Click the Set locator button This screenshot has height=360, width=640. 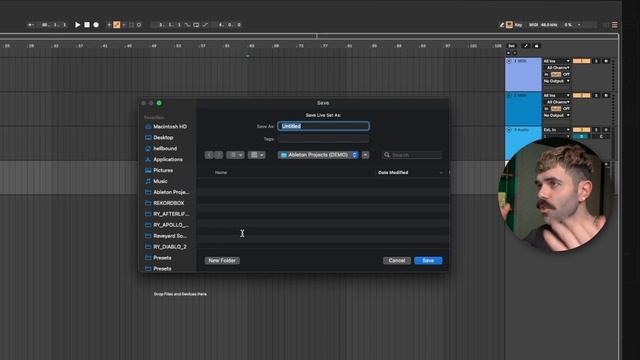pos(511,46)
